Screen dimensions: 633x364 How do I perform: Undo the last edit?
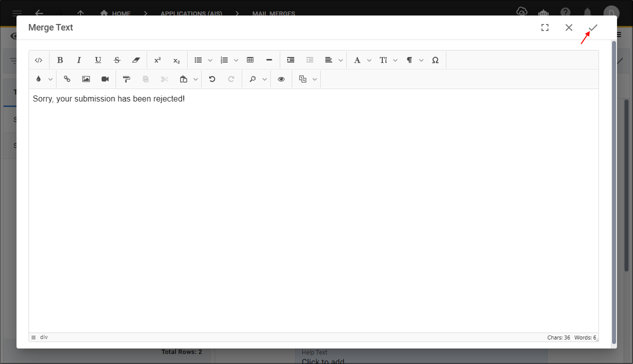[x=212, y=79]
